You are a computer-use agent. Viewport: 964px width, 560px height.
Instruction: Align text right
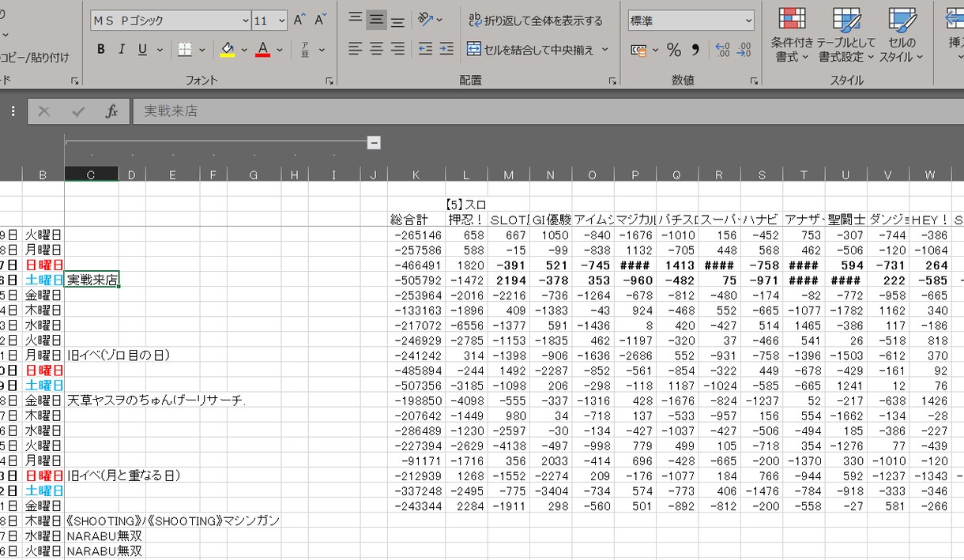tap(397, 49)
